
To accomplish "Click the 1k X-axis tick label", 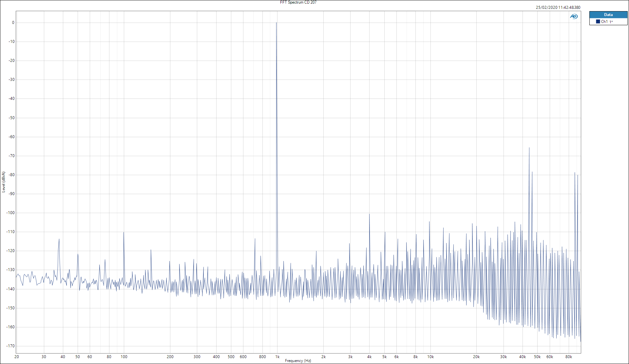I will 277,357.
